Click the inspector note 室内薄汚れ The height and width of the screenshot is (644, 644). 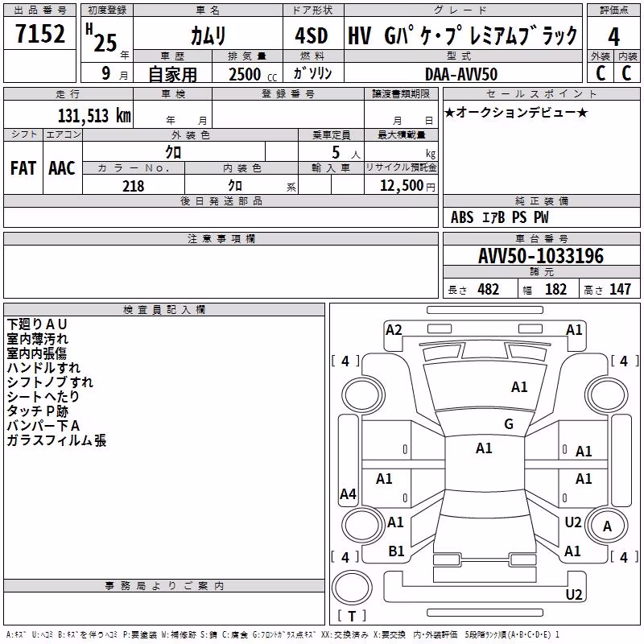37,339
